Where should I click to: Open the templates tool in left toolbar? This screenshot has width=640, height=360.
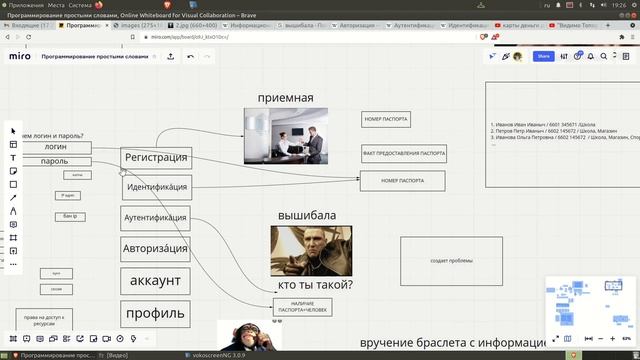point(13,144)
